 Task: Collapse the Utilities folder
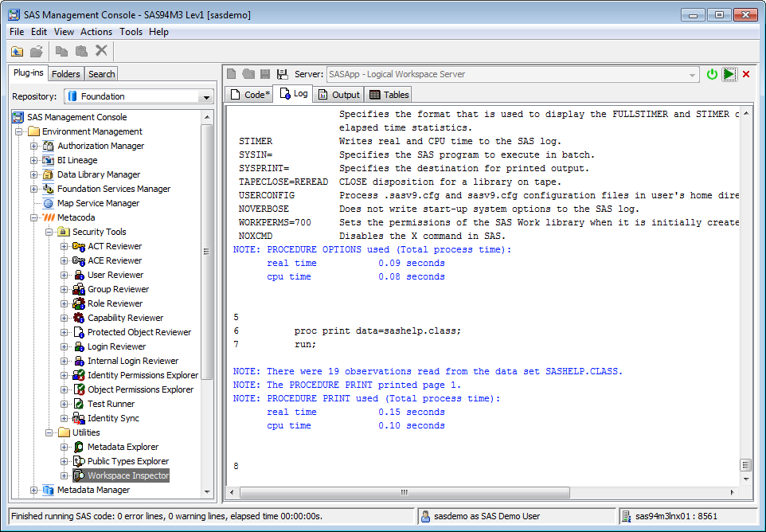click(49, 432)
